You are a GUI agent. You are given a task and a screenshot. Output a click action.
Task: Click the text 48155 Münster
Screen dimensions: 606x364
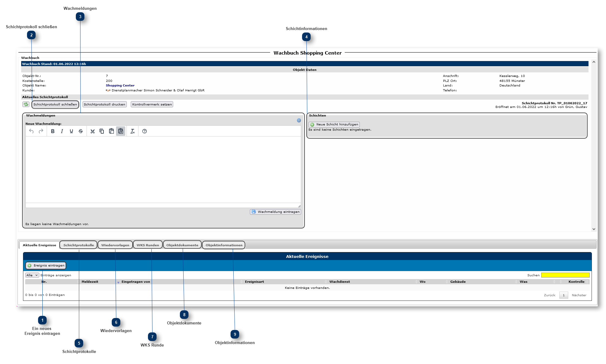pyautogui.click(x=512, y=81)
